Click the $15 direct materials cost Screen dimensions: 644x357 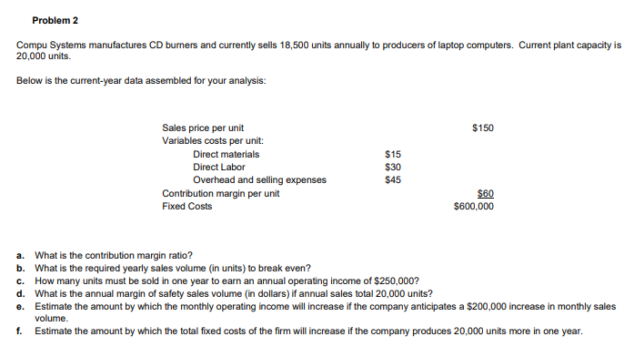coord(393,154)
